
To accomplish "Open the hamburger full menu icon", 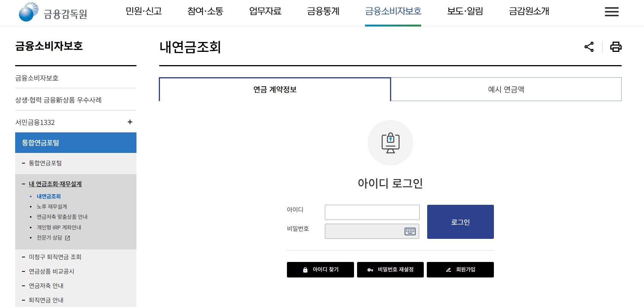I will click(611, 12).
